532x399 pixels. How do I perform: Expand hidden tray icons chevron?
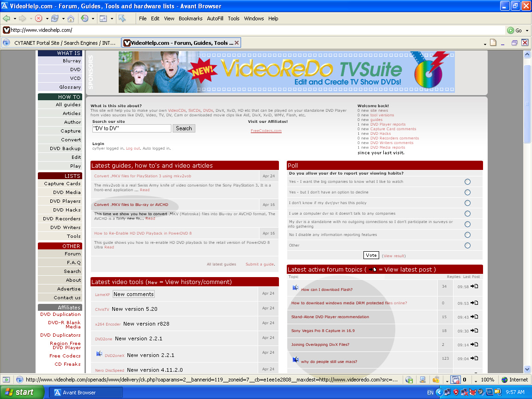[x=439, y=392]
